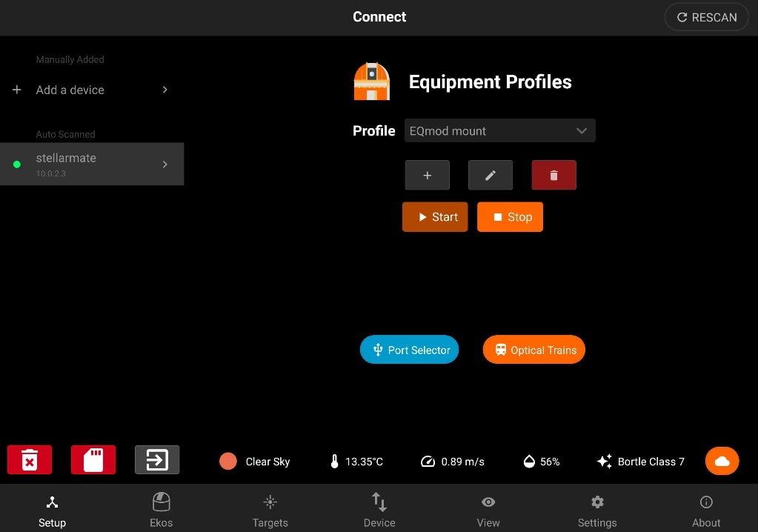Start the equipment profile
Image resolution: width=758 pixels, height=532 pixels.
pyautogui.click(x=435, y=217)
